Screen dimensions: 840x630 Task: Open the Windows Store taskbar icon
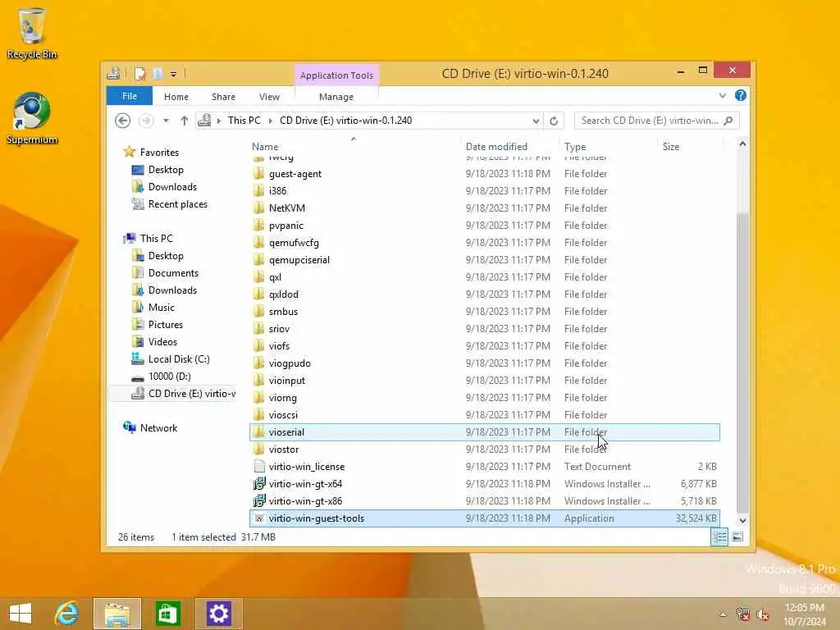coord(168,614)
